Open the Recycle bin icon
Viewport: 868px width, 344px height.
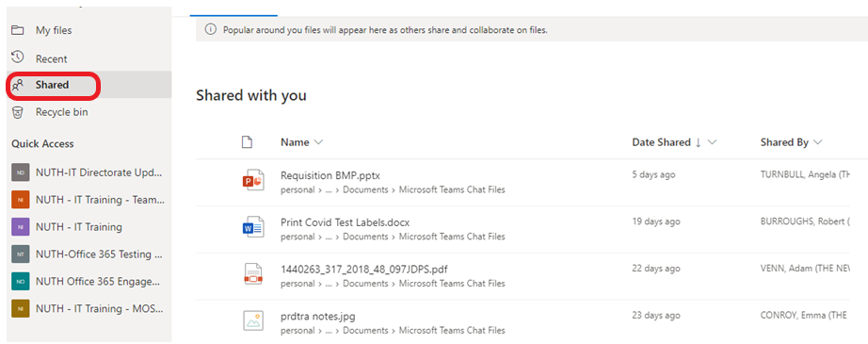[x=18, y=112]
